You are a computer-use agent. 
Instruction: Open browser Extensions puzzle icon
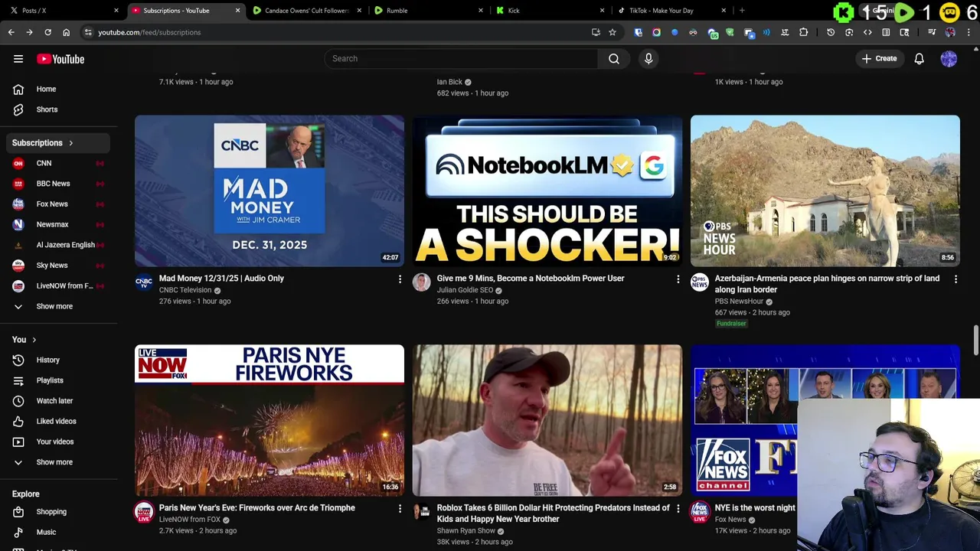click(803, 32)
